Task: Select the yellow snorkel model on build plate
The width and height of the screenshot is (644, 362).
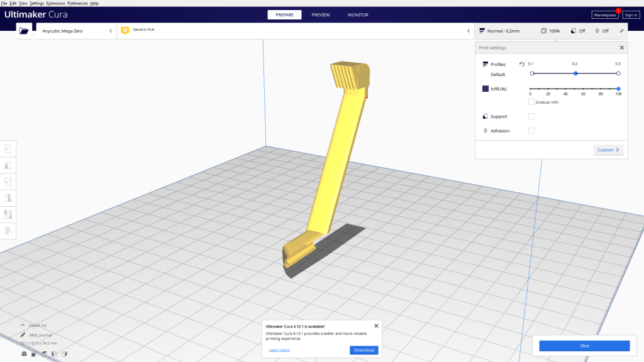Action: tap(337, 164)
